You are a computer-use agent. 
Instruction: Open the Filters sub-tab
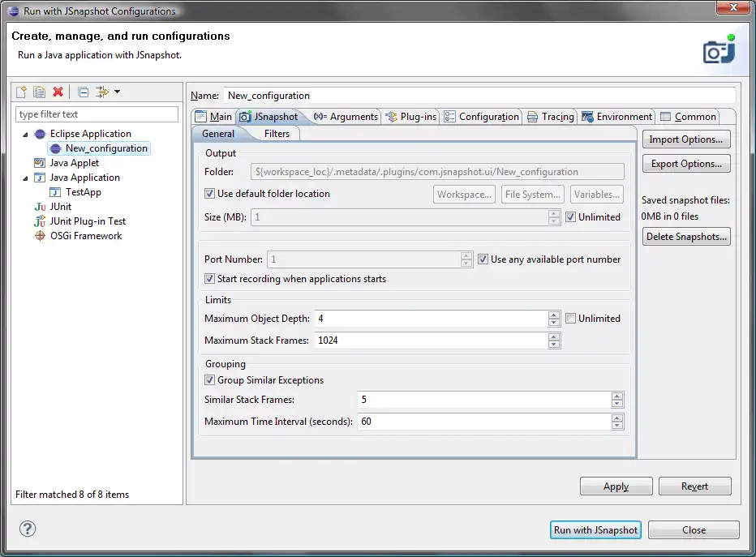[277, 134]
